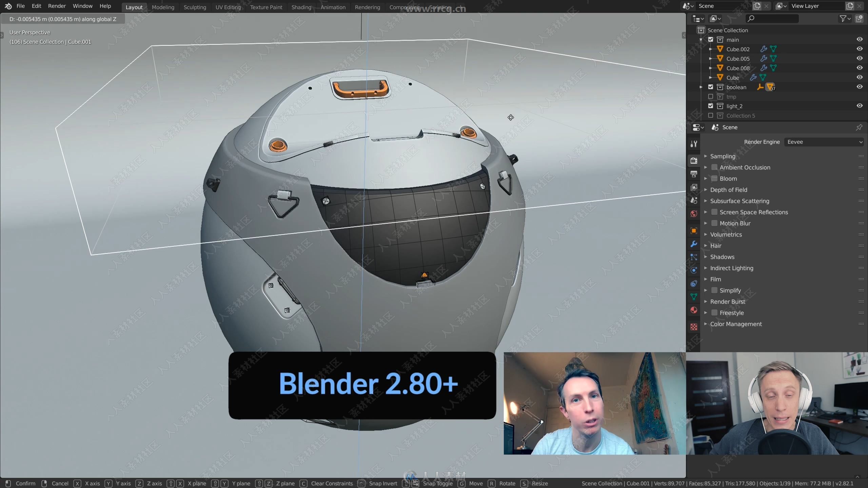Open the Modifiers properties tab
The width and height of the screenshot is (868, 488).
(694, 244)
